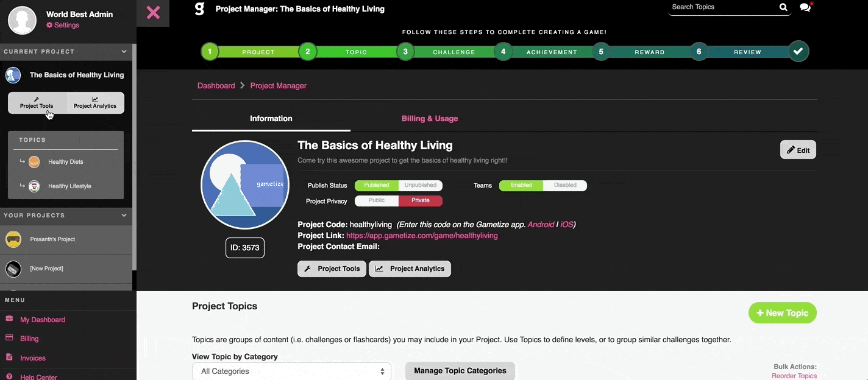The image size is (868, 380).
Task: Open the iOS app link
Action: tap(567, 224)
